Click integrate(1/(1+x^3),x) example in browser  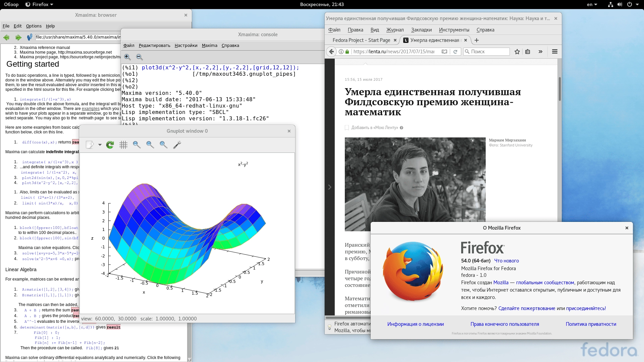pos(45,99)
